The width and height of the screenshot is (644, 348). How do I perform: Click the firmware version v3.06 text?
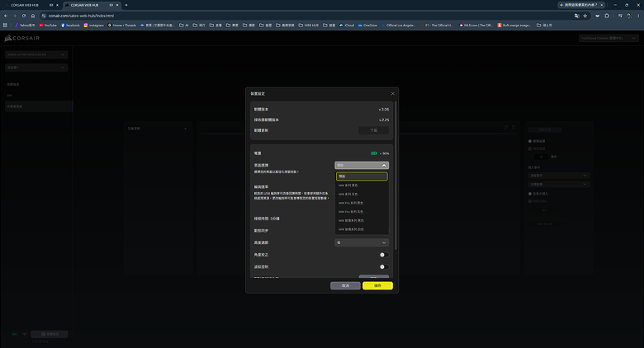(x=384, y=110)
